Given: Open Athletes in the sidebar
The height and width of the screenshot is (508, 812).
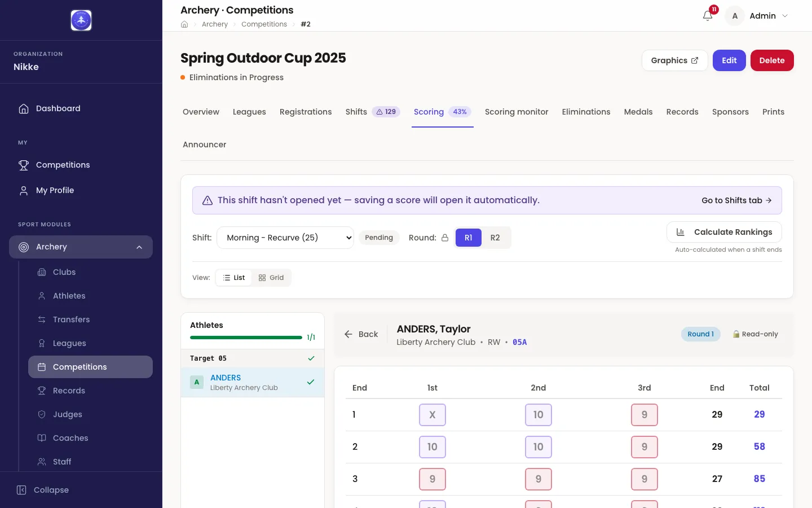Looking at the screenshot, I should pos(90,296).
